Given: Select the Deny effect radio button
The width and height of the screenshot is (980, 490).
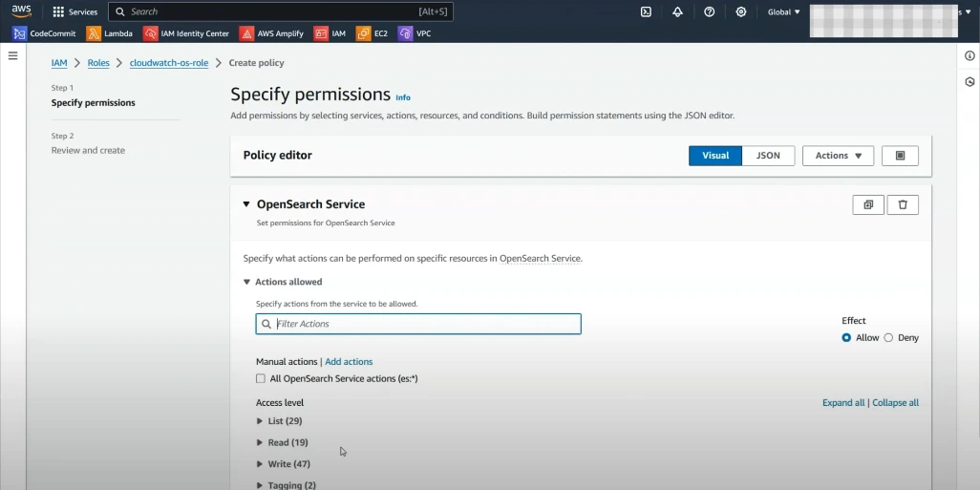Looking at the screenshot, I should click(888, 337).
